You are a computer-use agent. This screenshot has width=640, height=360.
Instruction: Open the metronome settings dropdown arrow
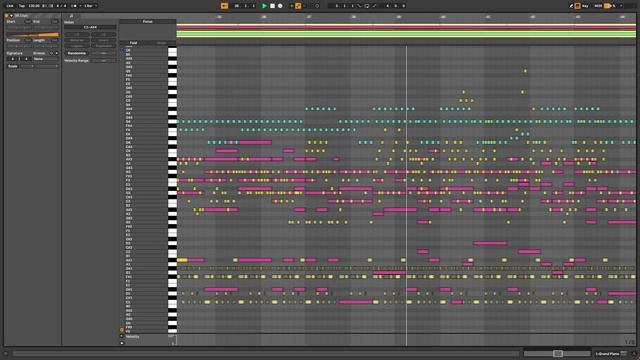80,6
